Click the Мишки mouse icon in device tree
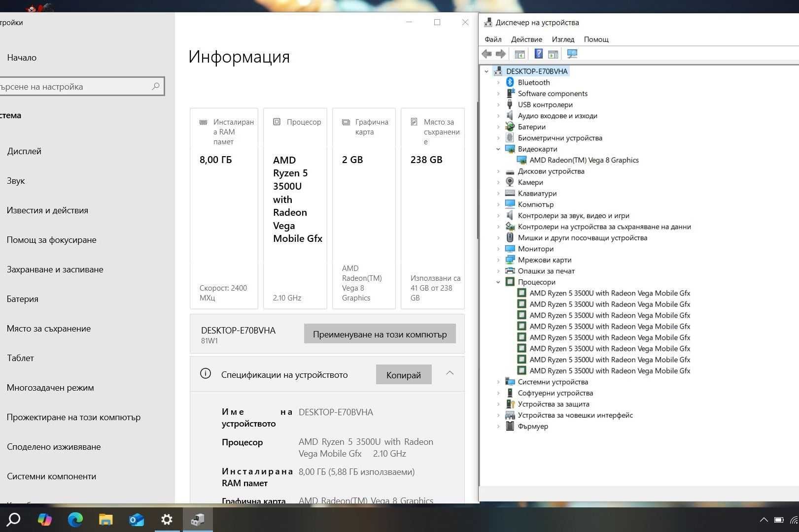799x532 pixels. (x=510, y=237)
